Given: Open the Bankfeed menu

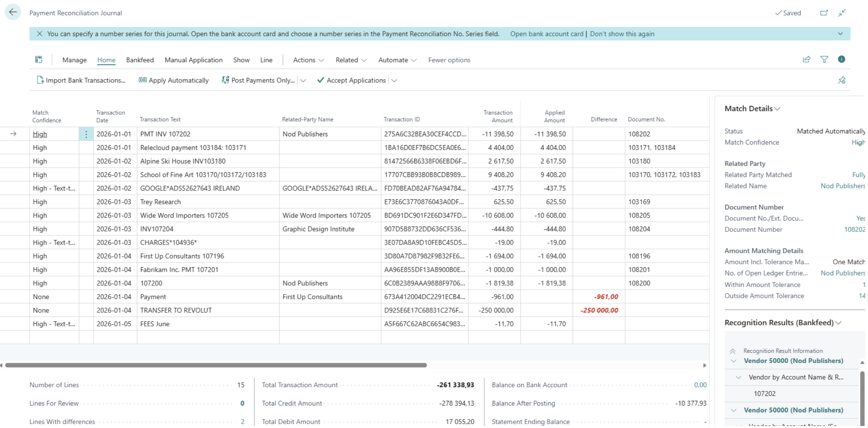Looking at the screenshot, I should click(140, 60).
